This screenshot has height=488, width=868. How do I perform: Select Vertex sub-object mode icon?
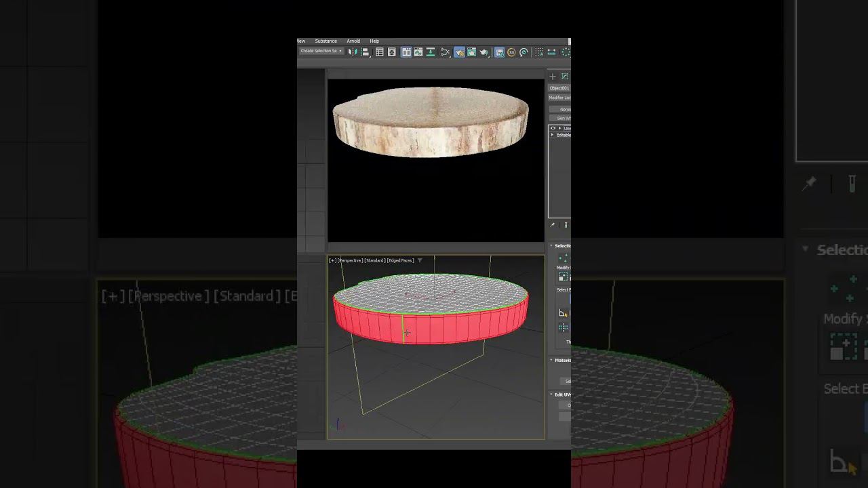tap(564, 258)
